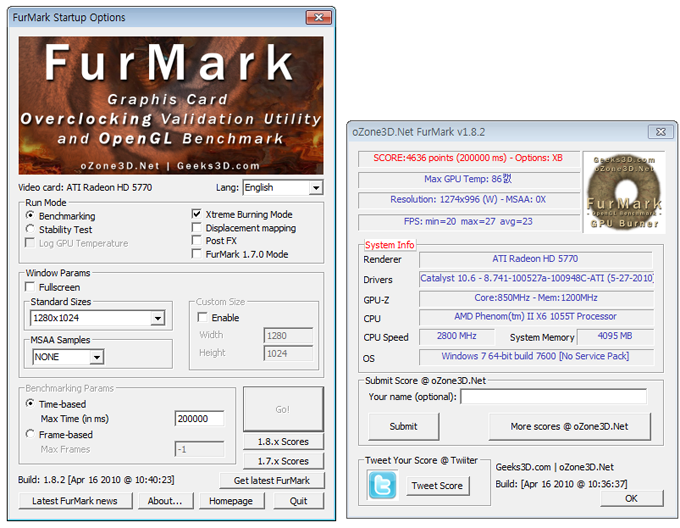680x528 pixels.
Task: Click the Catalyst 10.6 drivers value
Action: (x=536, y=278)
